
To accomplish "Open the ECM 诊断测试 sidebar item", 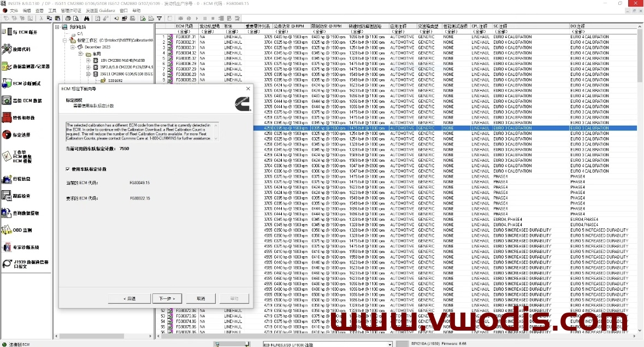I will pos(21,84).
